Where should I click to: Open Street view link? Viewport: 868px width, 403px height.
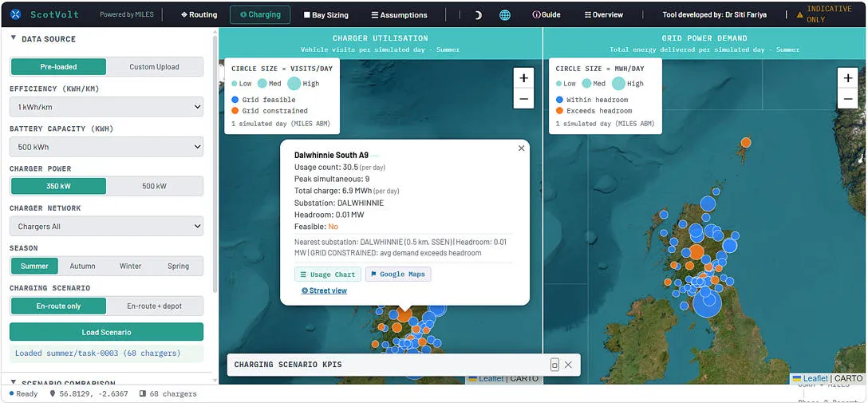(325, 290)
